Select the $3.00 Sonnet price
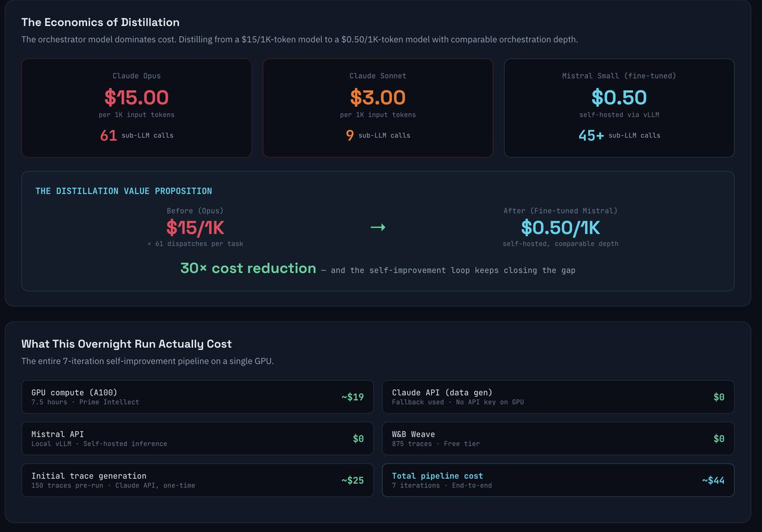The height and width of the screenshot is (532, 762). click(378, 97)
